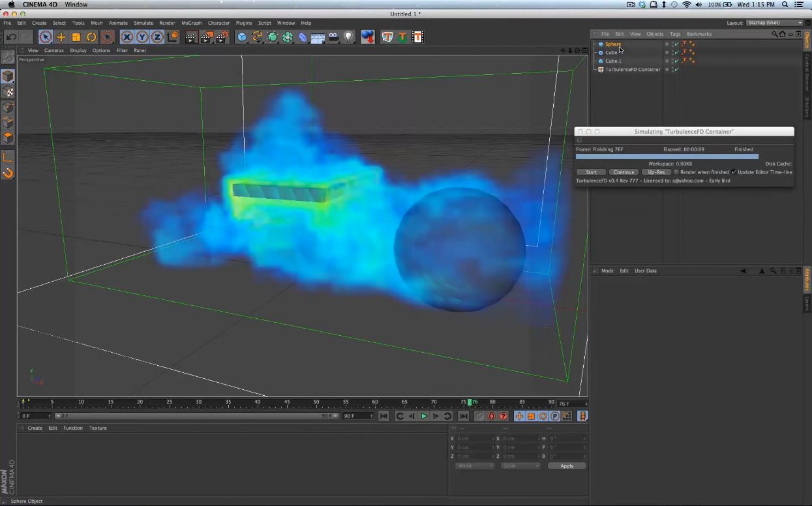The width and height of the screenshot is (812, 506).
Task: Disable Update Editor Time-line option
Action: tap(734, 172)
